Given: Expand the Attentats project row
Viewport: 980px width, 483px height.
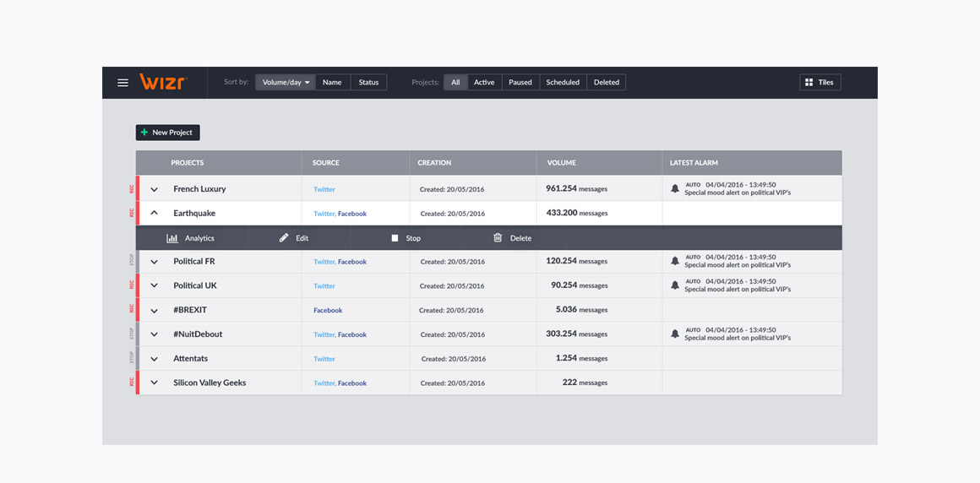Looking at the screenshot, I should 155,359.
